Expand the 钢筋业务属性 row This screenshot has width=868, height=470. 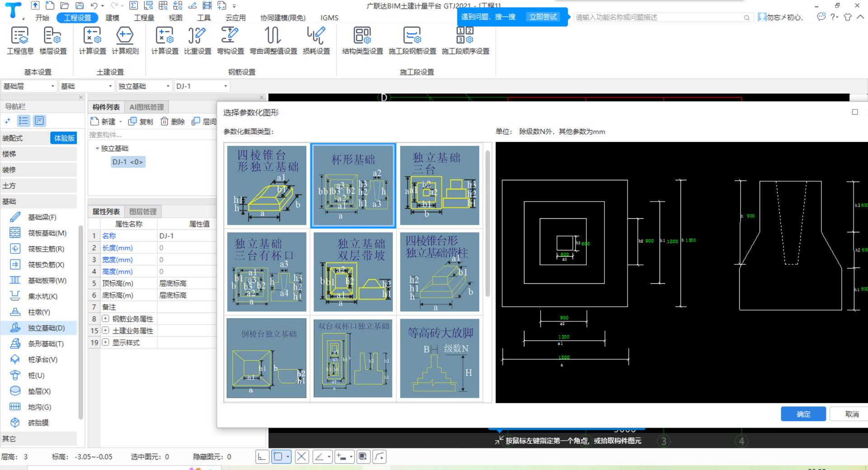(105, 319)
